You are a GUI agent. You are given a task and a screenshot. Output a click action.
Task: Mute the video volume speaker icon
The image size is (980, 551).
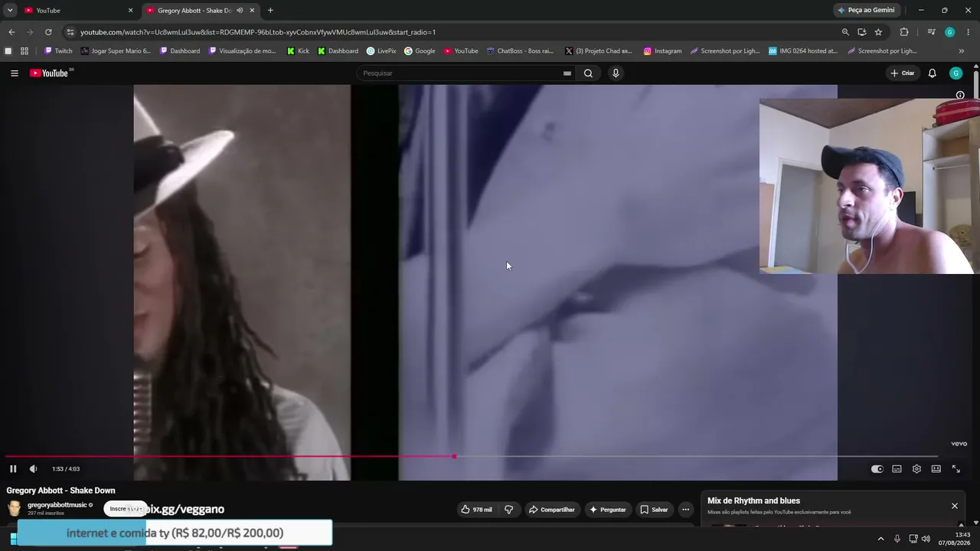point(33,469)
